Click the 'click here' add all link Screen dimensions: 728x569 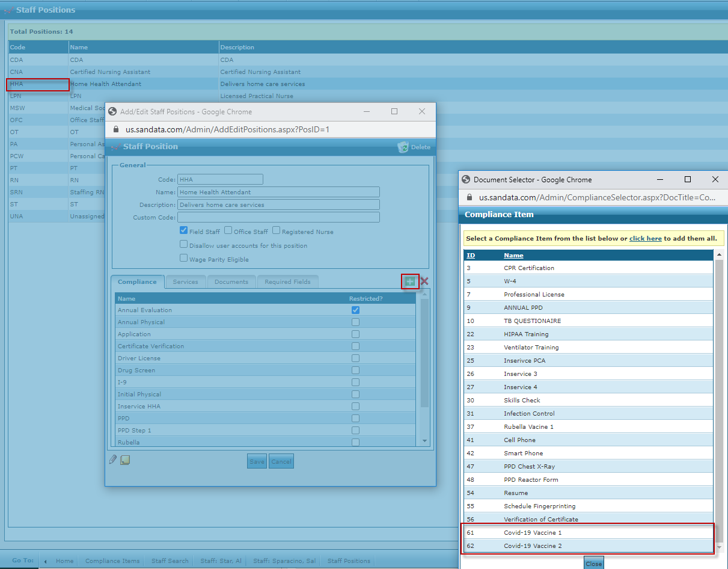[645, 238]
